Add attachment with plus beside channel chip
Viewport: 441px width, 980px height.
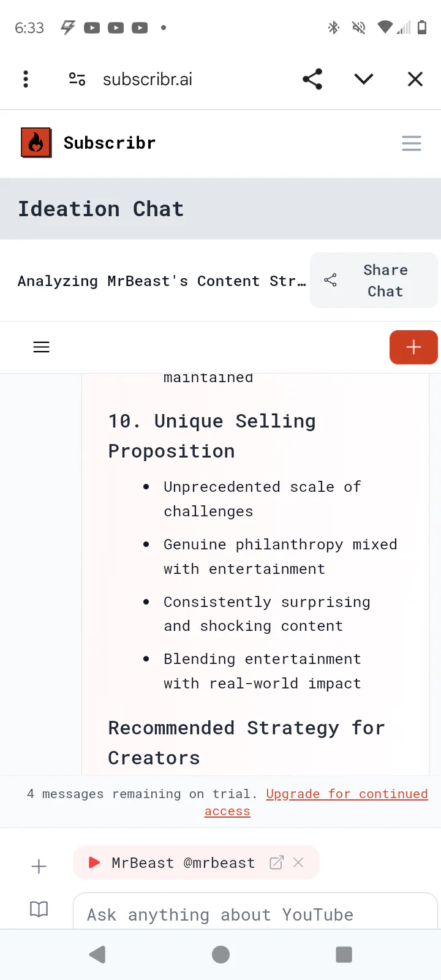[39, 866]
